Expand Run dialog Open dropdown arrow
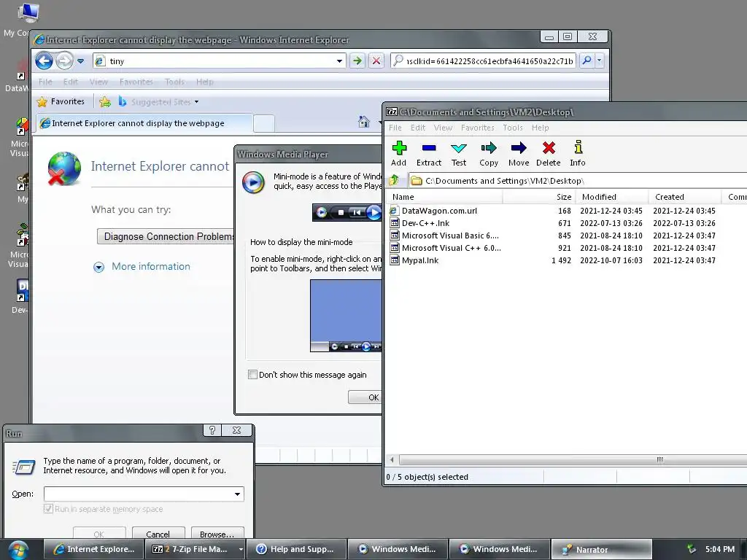Screen dimensions: 747x560 coord(237,494)
